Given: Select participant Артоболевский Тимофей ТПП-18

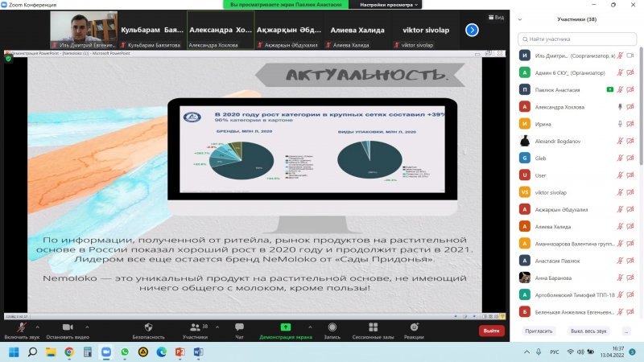Looking at the screenshot, I should click(577, 294).
